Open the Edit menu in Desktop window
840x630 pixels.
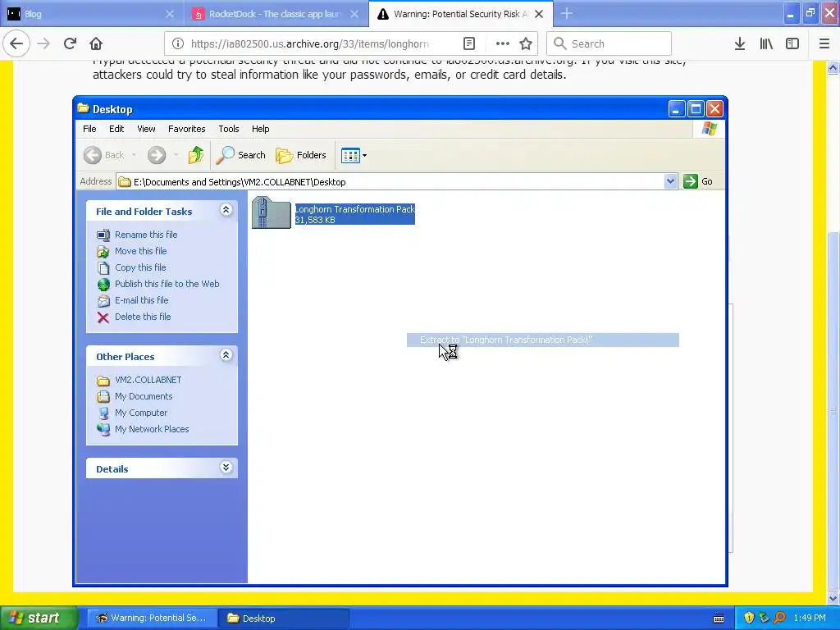[116, 129]
